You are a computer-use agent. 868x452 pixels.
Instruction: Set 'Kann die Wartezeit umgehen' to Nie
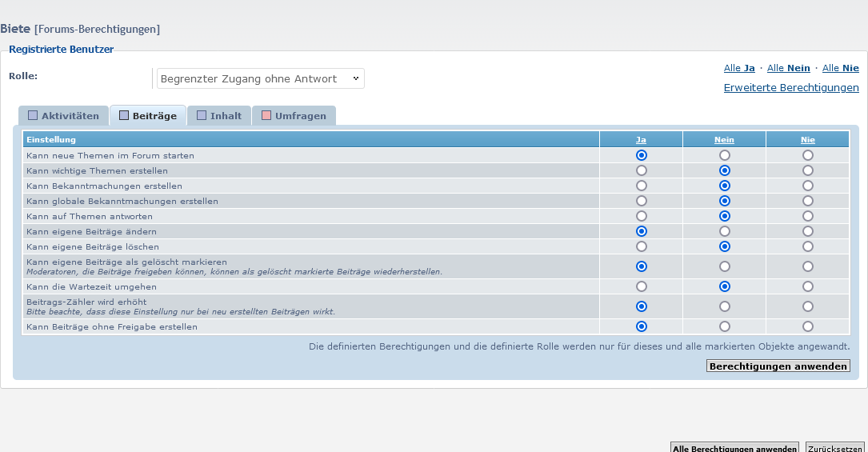pos(808,286)
